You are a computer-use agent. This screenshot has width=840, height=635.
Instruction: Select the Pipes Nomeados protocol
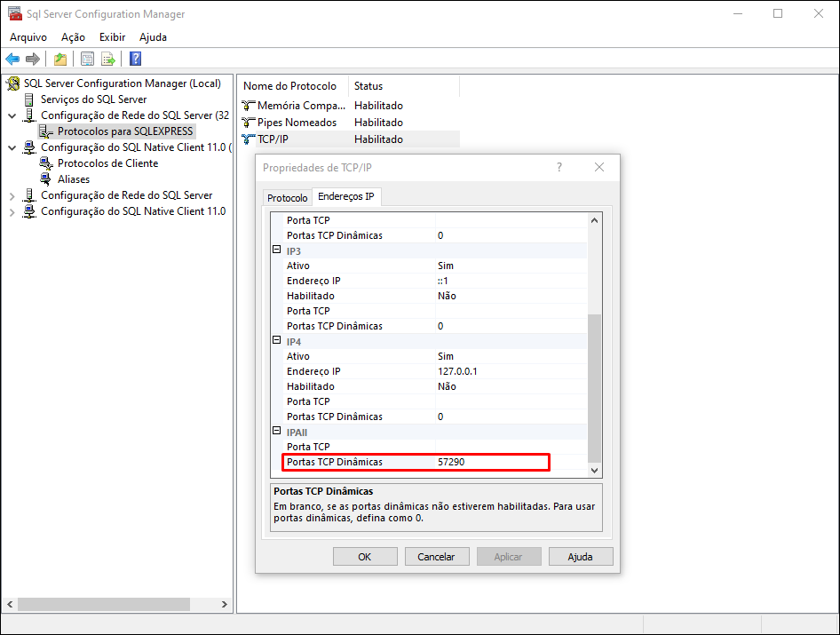click(297, 123)
